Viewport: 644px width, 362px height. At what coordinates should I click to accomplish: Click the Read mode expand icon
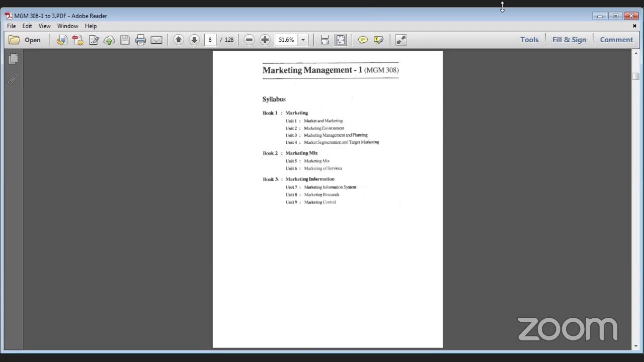tap(400, 40)
